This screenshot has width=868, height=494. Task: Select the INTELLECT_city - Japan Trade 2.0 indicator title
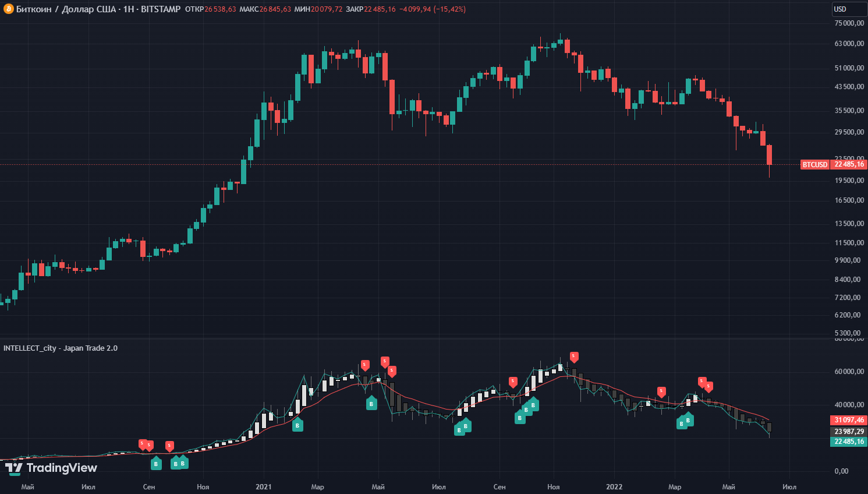click(x=61, y=348)
